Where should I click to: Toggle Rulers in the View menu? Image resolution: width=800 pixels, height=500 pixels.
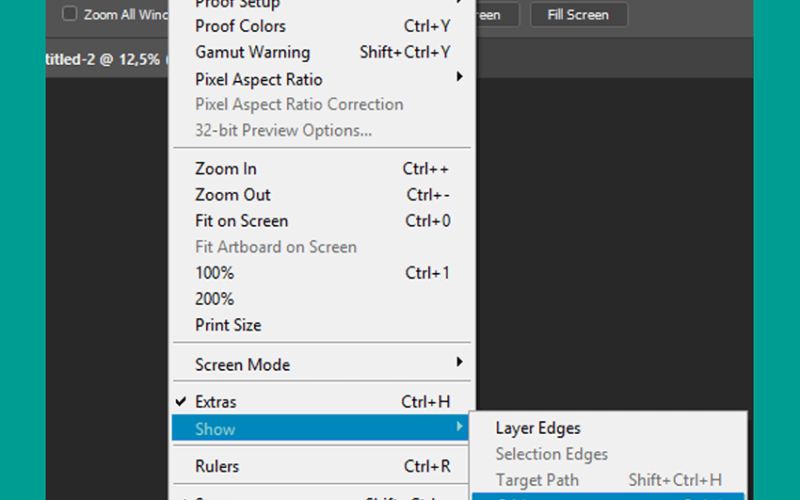321,466
